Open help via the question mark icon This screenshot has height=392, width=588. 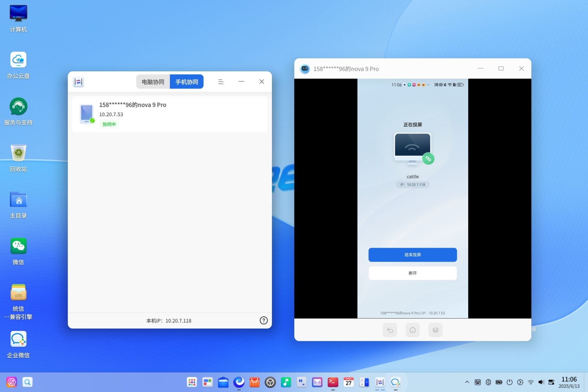263,320
